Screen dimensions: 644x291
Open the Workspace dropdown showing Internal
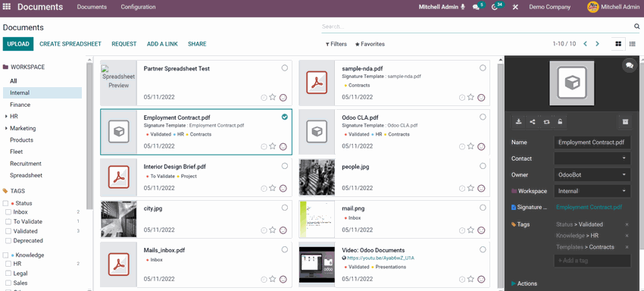[x=592, y=191]
